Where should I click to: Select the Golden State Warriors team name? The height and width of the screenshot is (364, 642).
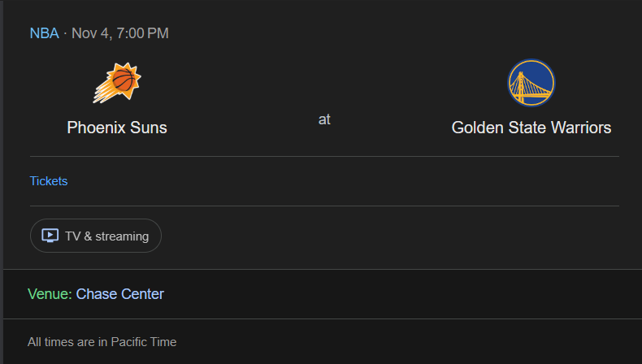(x=531, y=128)
